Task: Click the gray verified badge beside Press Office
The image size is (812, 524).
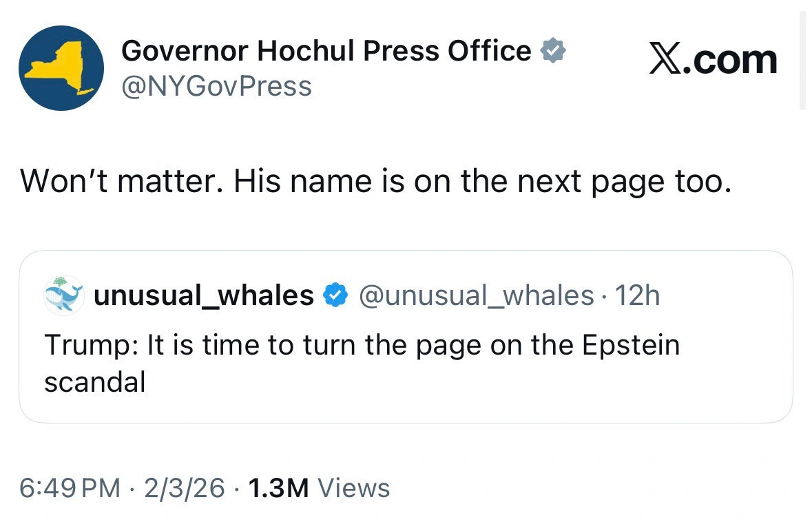Action: tap(553, 51)
